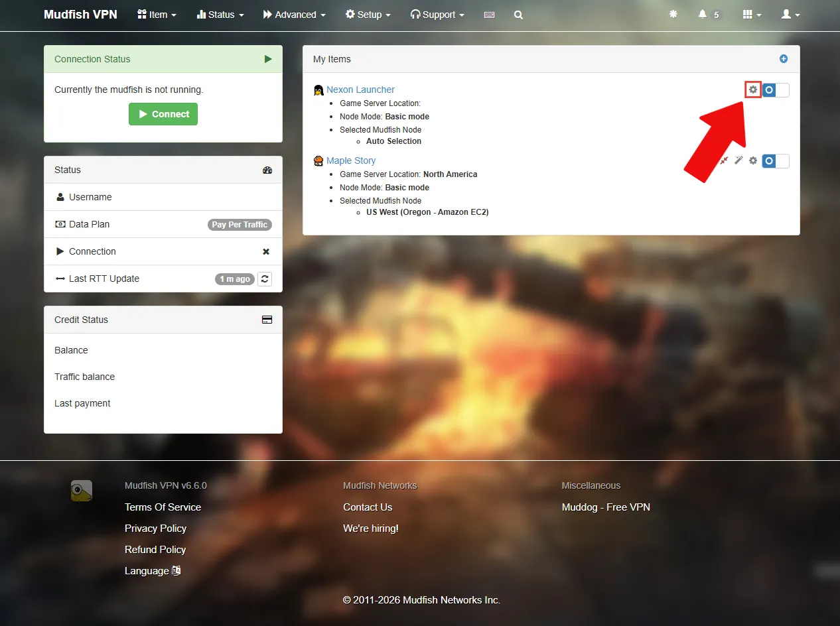This screenshot has width=840, height=626.
Task: Open settings gear for Maple Story
Action: (x=752, y=160)
